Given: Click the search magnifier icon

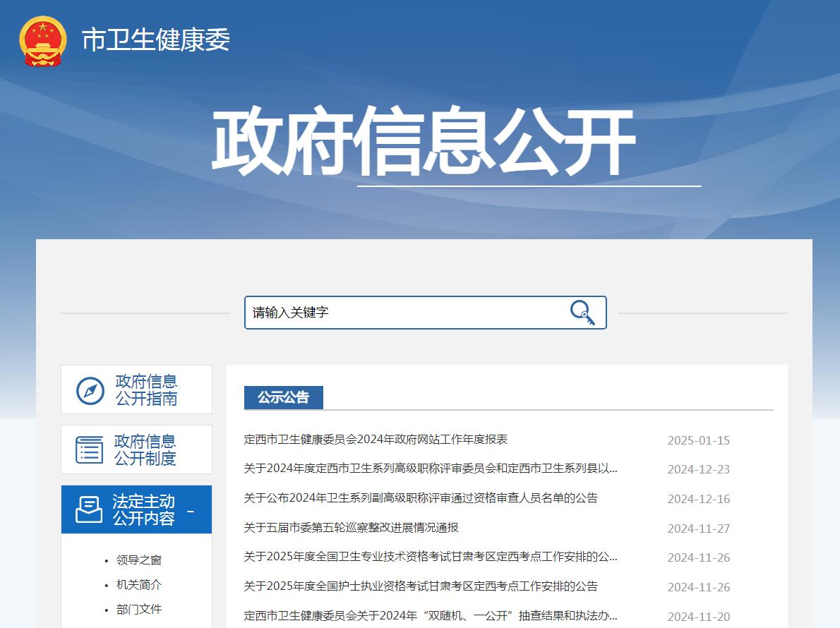Looking at the screenshot, I should click(x=582, y=313).
